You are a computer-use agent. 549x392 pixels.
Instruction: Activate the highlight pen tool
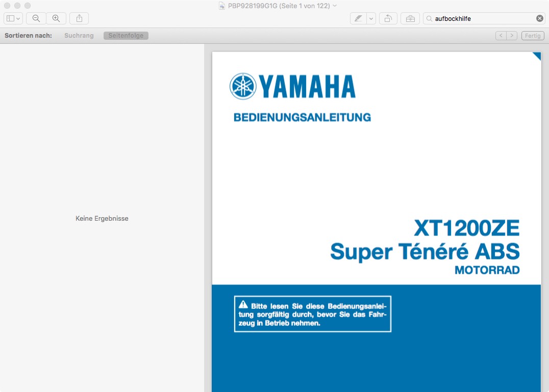[358, 18]
